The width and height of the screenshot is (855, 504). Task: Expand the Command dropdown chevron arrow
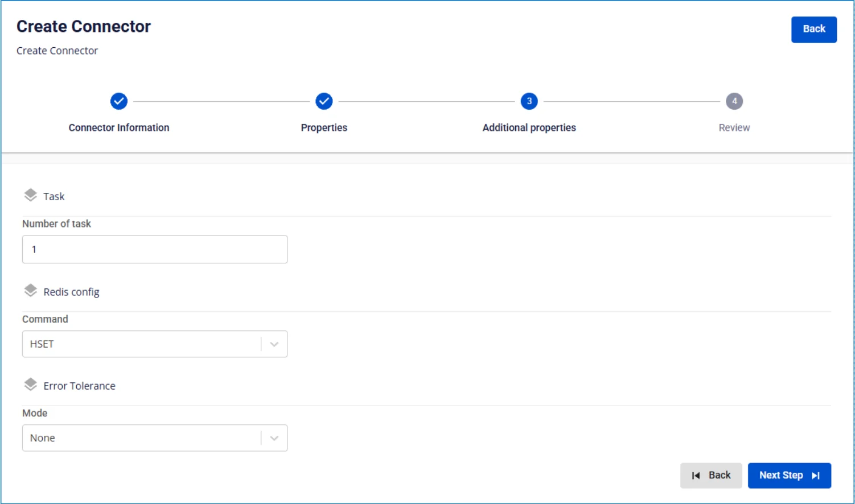(274, 344)
